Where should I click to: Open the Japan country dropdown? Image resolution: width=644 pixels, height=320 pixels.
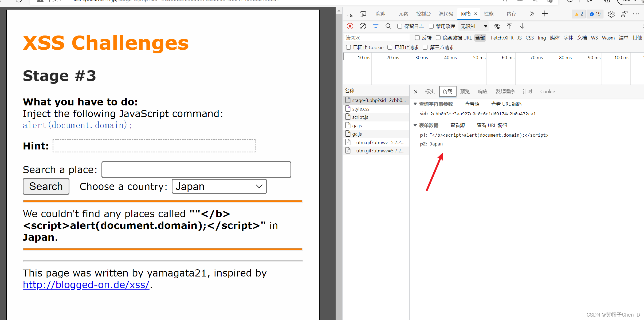click(219, 186)
